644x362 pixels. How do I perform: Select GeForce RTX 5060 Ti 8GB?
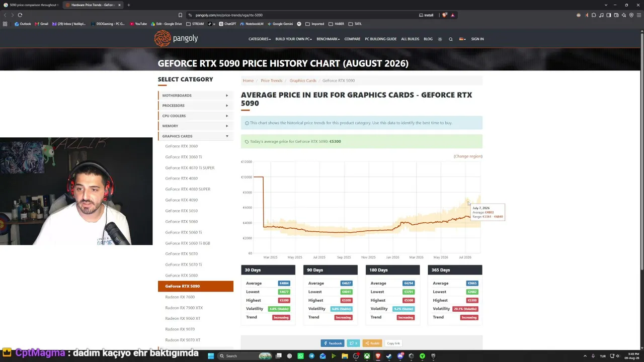[188, 243]
